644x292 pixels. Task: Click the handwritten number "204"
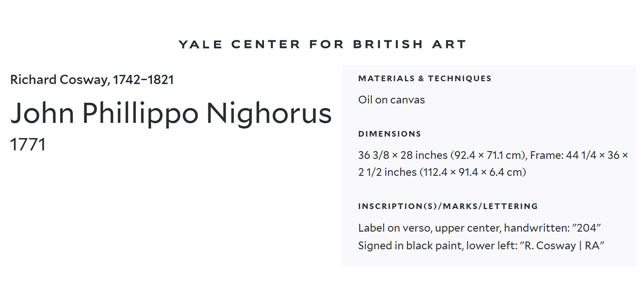pos(587,228)
